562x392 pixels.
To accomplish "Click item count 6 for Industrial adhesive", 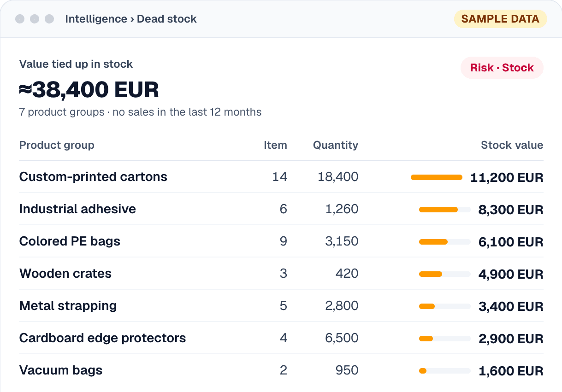I will point(283,209).
